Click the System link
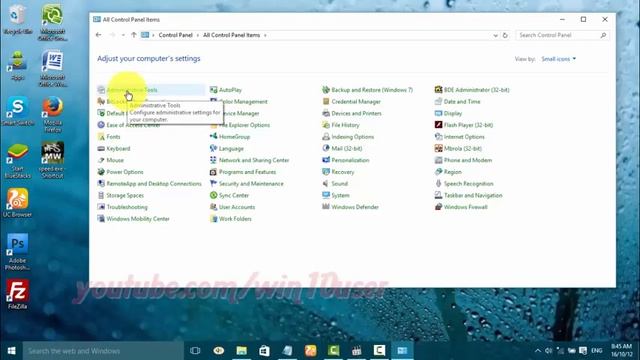This screenshot has height=360, width=640. pos(340,196)
